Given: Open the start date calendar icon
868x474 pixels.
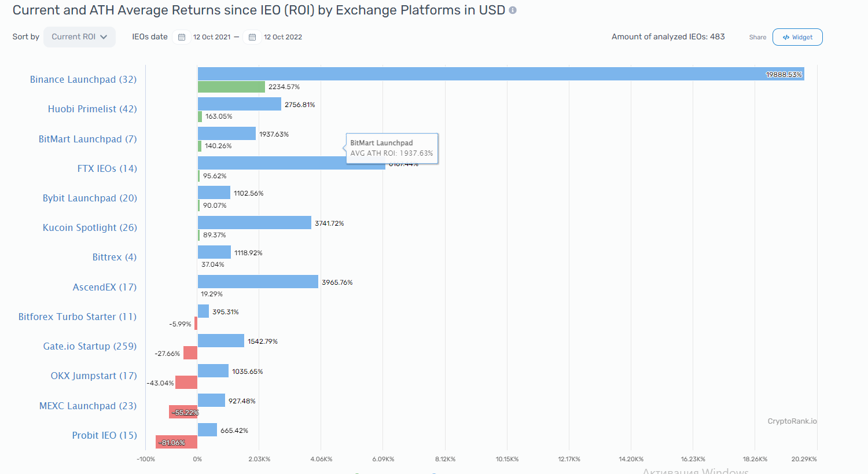Looking at the screenshot, I should 182,37.
